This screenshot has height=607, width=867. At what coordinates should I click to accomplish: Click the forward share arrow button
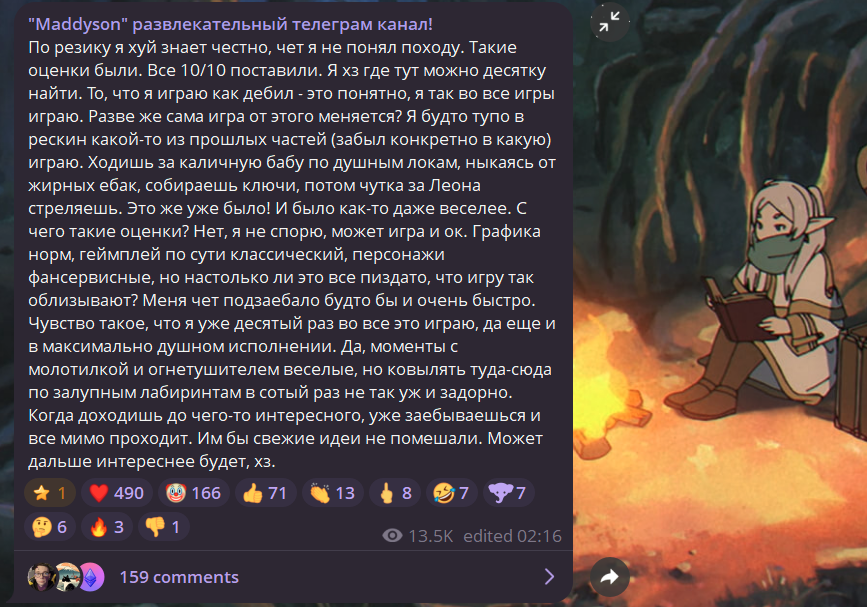click(609, 577)
